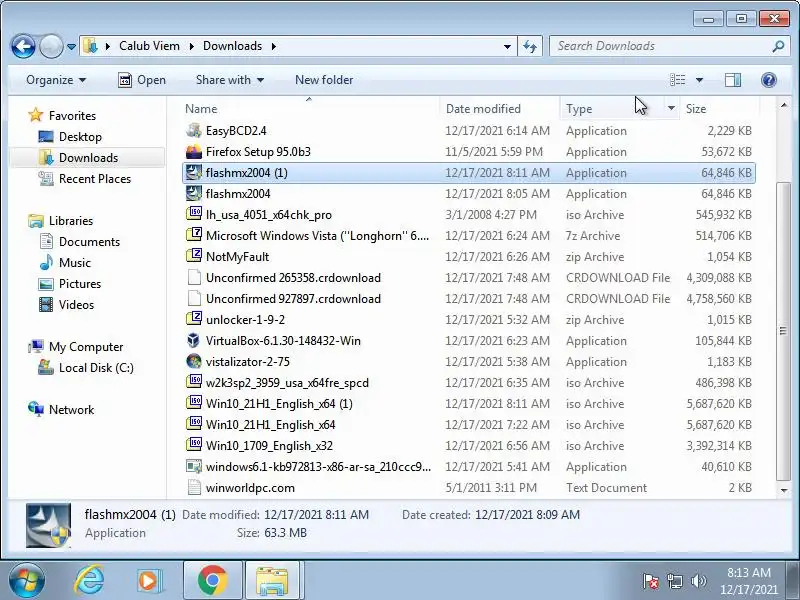Select the unlocker-1-9-2 zip icon
This screenshot has width=800, height=600.
[x=194, y=319]
